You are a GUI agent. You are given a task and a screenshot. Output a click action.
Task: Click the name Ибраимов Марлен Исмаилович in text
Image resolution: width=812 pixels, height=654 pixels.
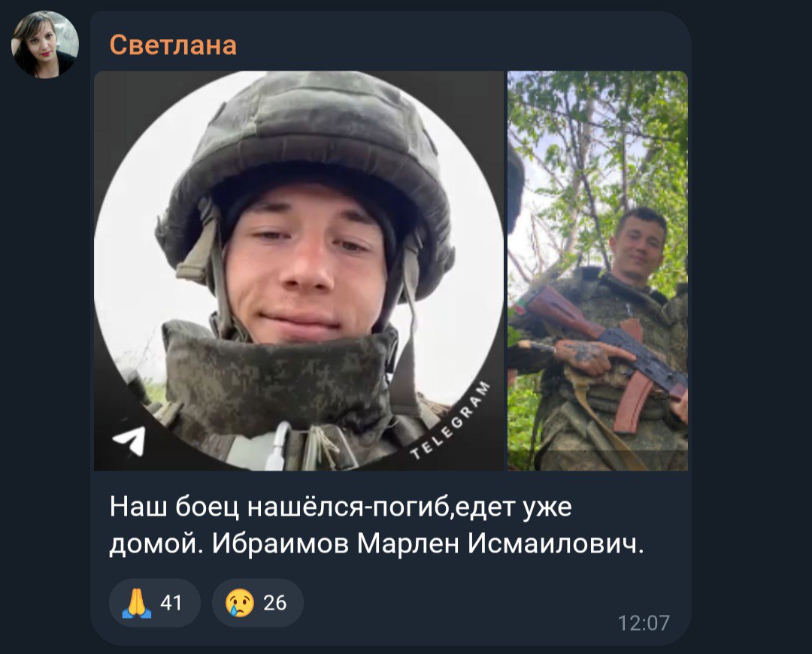[428, 543]
